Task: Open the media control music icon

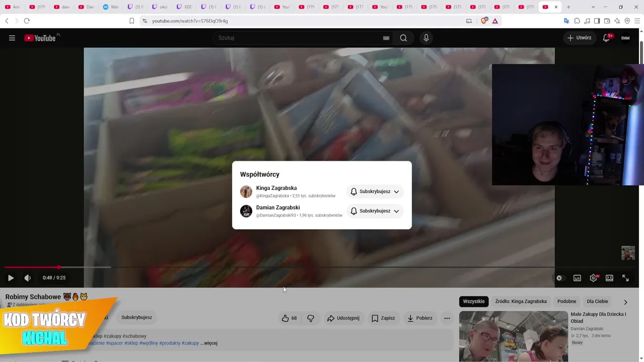Action: tap(587, 21)
